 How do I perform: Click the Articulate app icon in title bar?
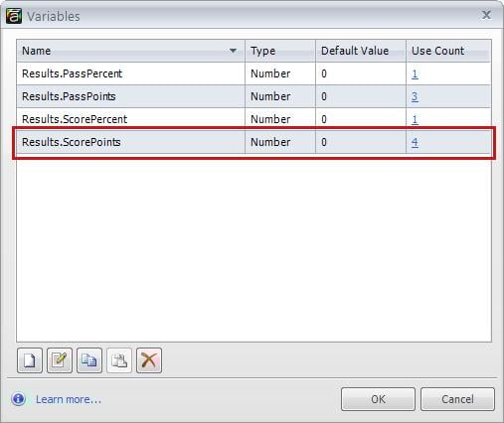click(14, 16)
